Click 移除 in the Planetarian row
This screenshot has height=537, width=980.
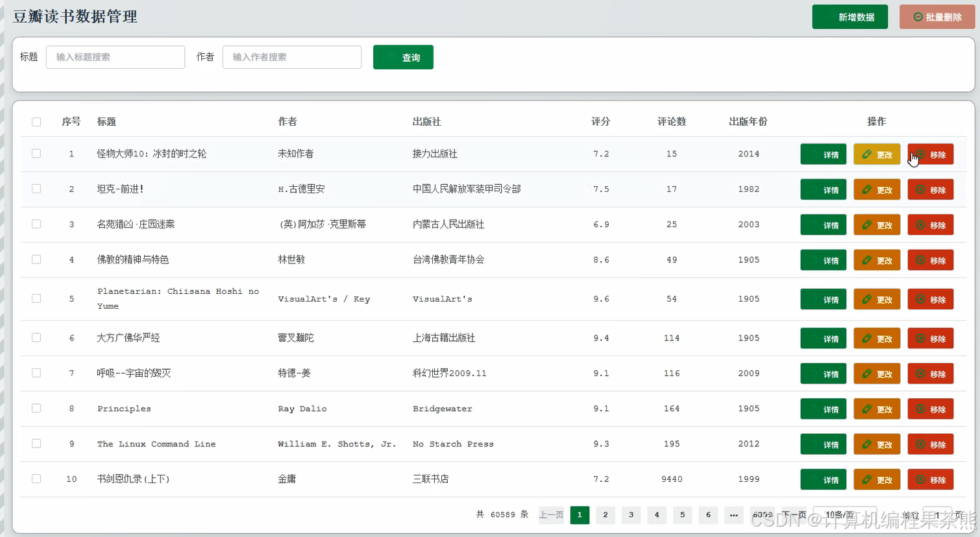point(930,300)
